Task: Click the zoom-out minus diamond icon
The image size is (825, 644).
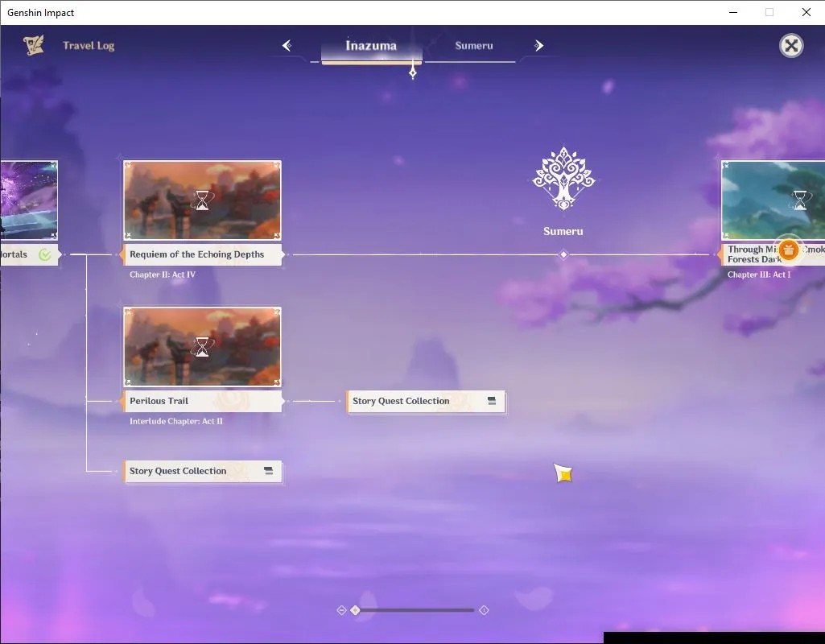Action: [341, 610]
